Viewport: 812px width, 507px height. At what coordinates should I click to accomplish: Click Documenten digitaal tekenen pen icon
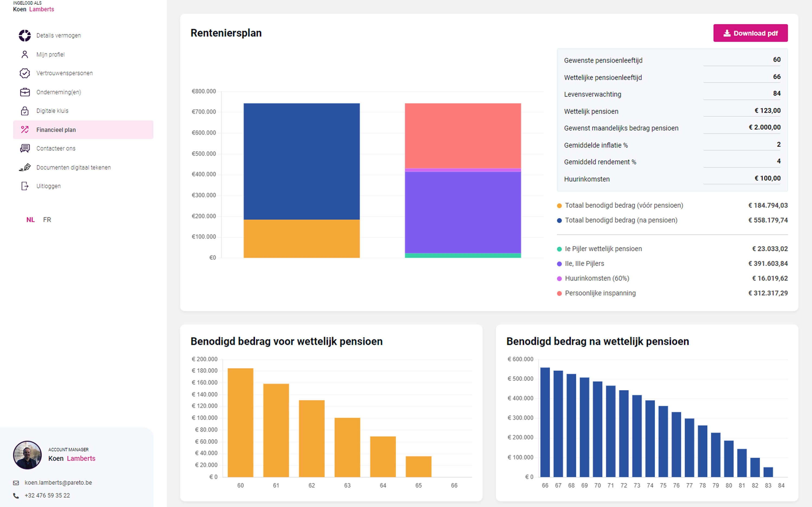pos(24,167)
